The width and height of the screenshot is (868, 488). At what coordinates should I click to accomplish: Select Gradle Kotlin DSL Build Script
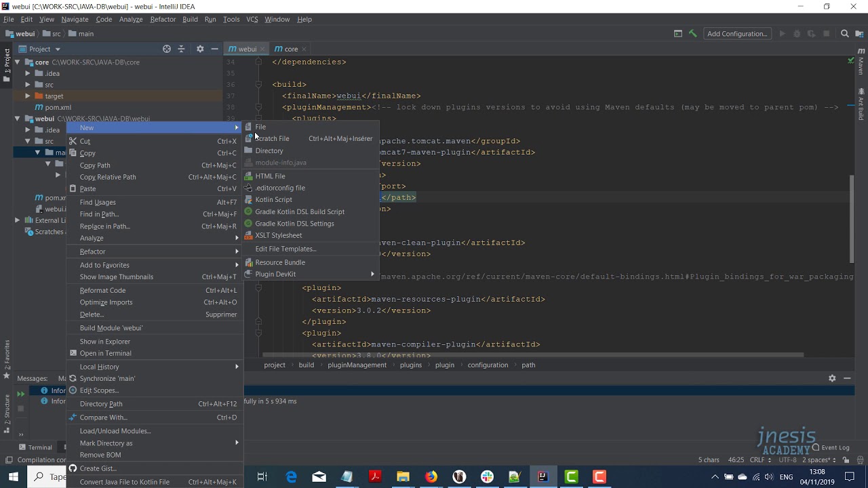(x=311, y=211)
